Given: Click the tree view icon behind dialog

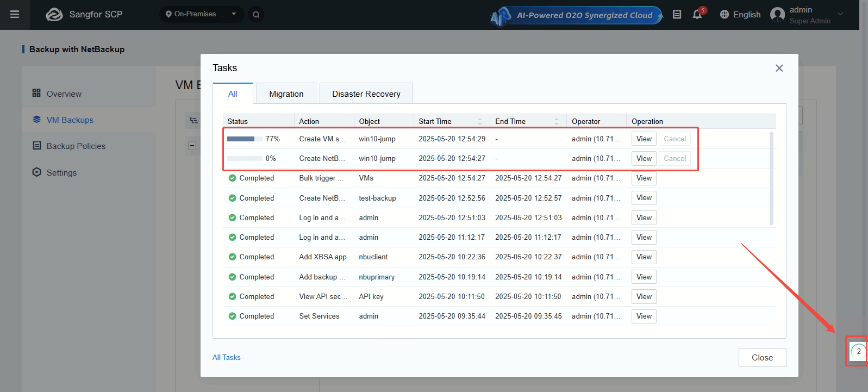Looking at the screenshot, I should pos(193,120).
